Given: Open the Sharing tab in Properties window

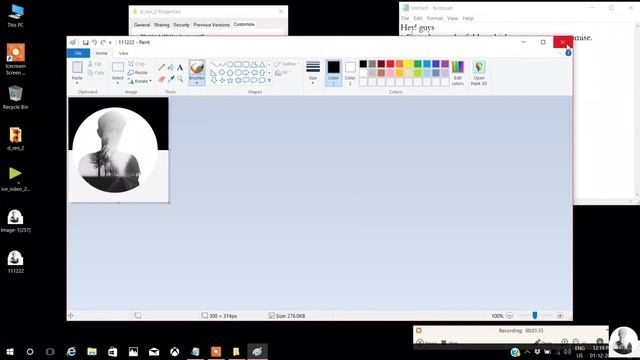Looking at the screenshot, I should [162, 25].
